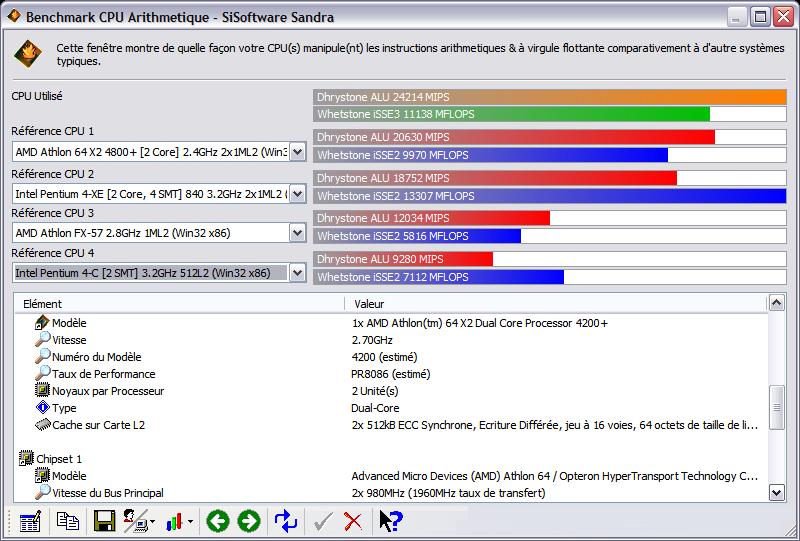Copy results with the two-pages icon
Screen dimensions: 800x541
tap(67, 521)
